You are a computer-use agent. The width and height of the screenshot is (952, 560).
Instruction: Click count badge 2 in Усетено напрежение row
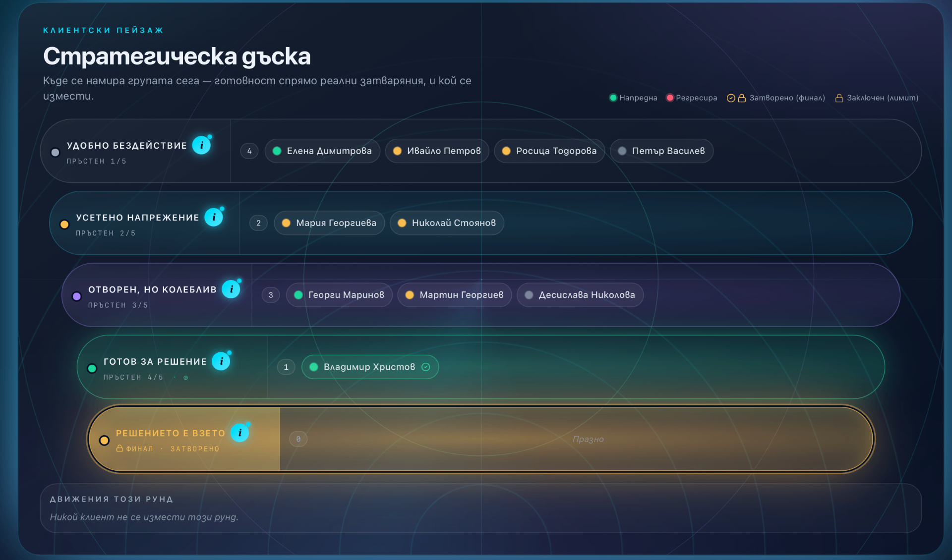258,223
